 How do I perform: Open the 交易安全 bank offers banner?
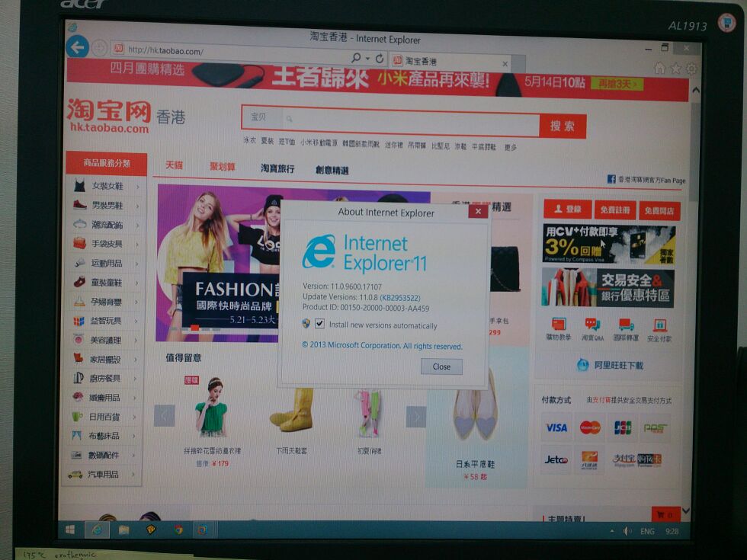pos(608,287)
